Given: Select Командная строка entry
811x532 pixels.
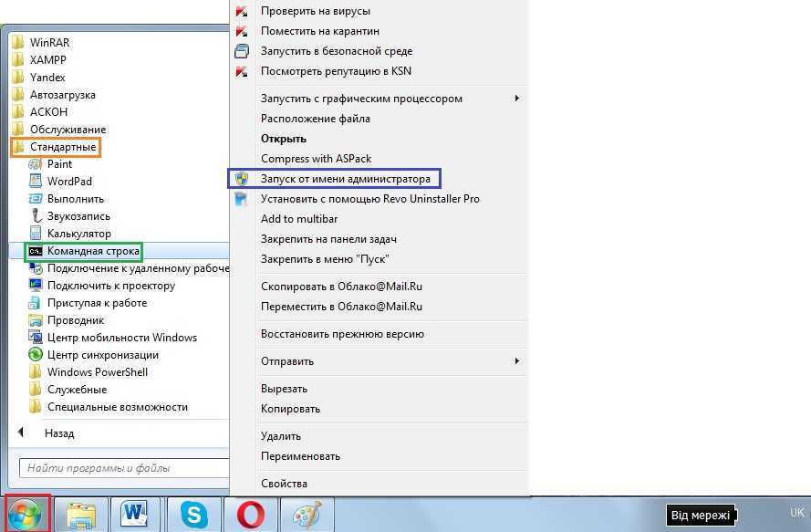Looking at the screenshot, I should point(93,251).
